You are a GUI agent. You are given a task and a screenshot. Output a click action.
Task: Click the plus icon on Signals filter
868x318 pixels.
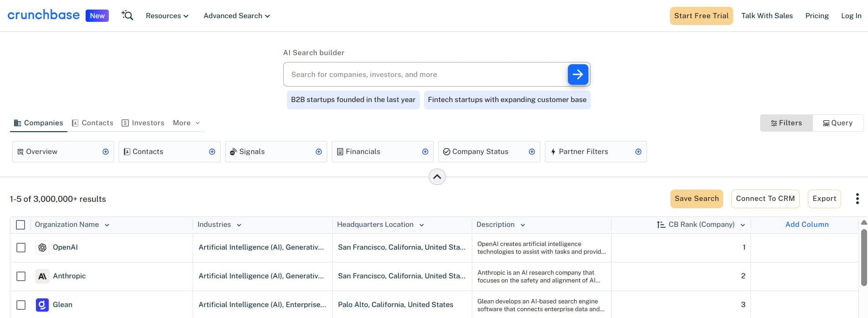319,152
